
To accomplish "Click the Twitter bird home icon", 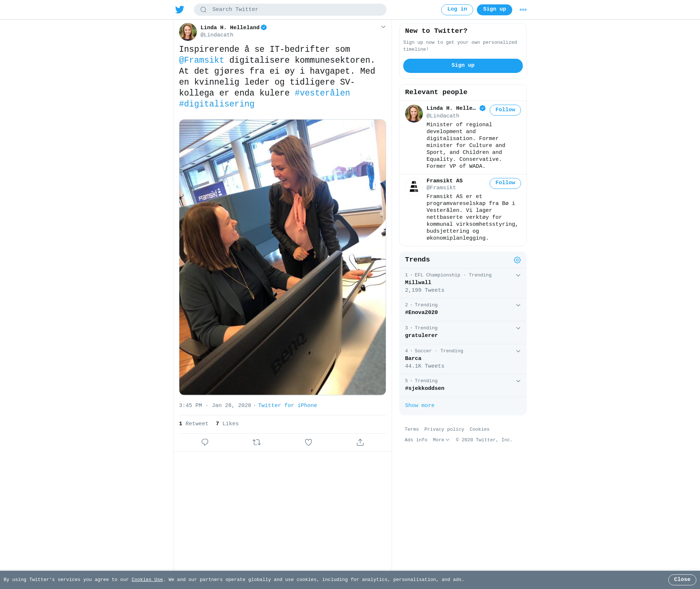I will tap(180, 9).
